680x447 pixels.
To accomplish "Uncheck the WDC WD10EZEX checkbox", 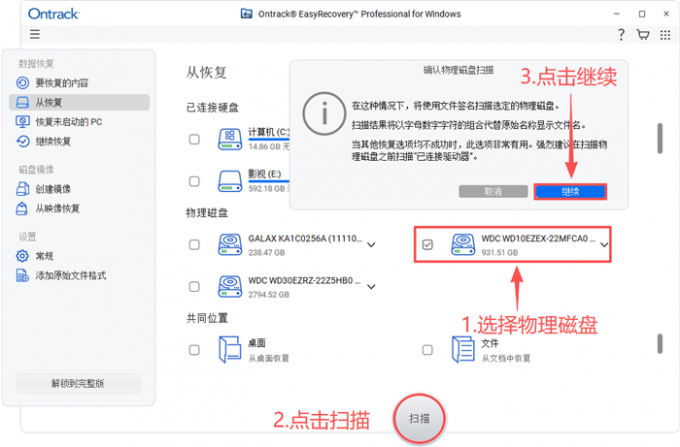I will 428,245.
